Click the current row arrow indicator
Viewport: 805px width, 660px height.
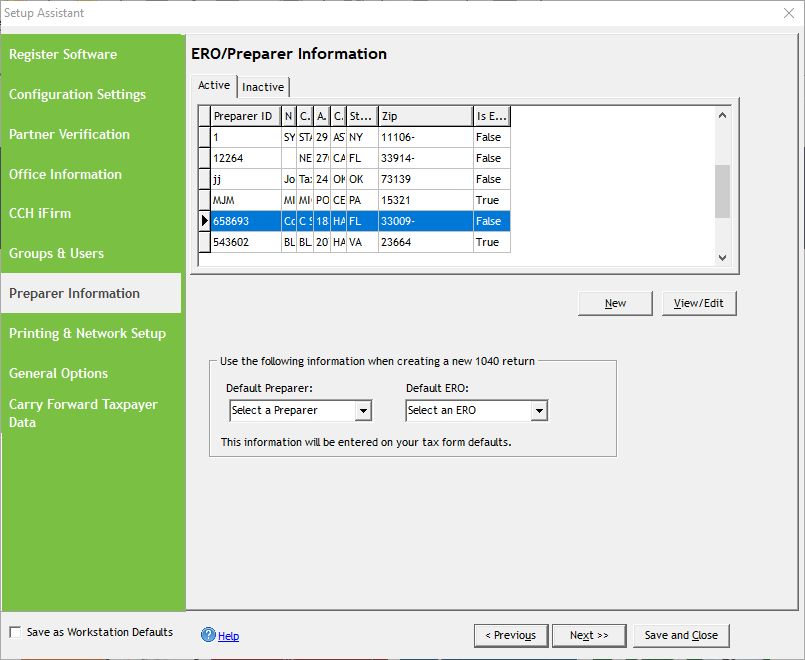point(205,221)
